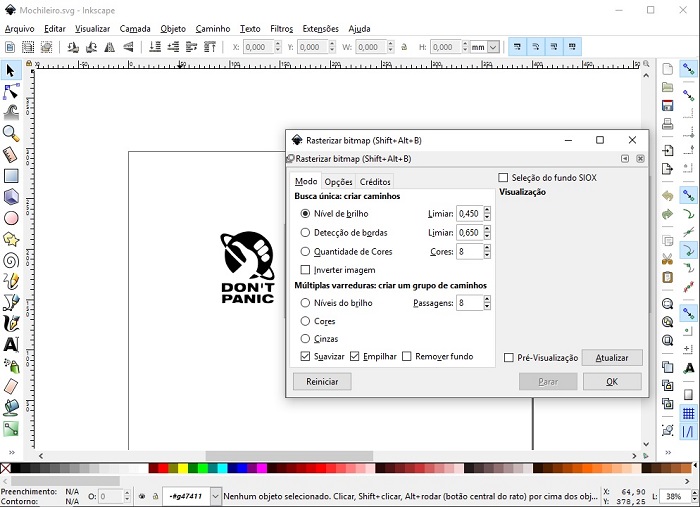Select the Bezier pen tool
The image size is (700, 507).
pyautogui.click(x=11, y=302)
